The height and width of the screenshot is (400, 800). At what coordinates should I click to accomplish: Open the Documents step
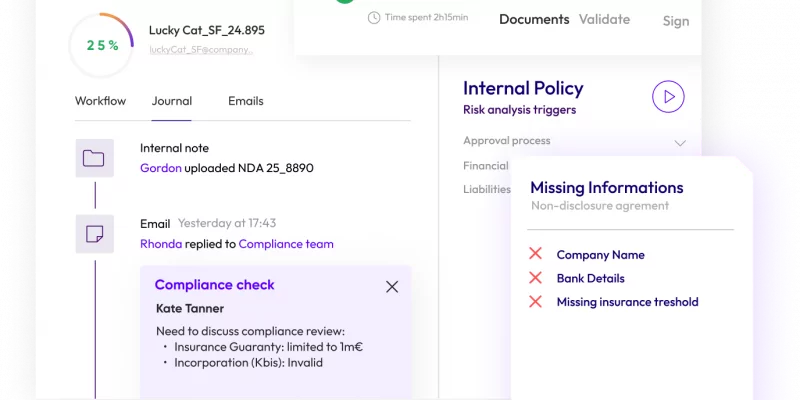(x=534, y=19)
